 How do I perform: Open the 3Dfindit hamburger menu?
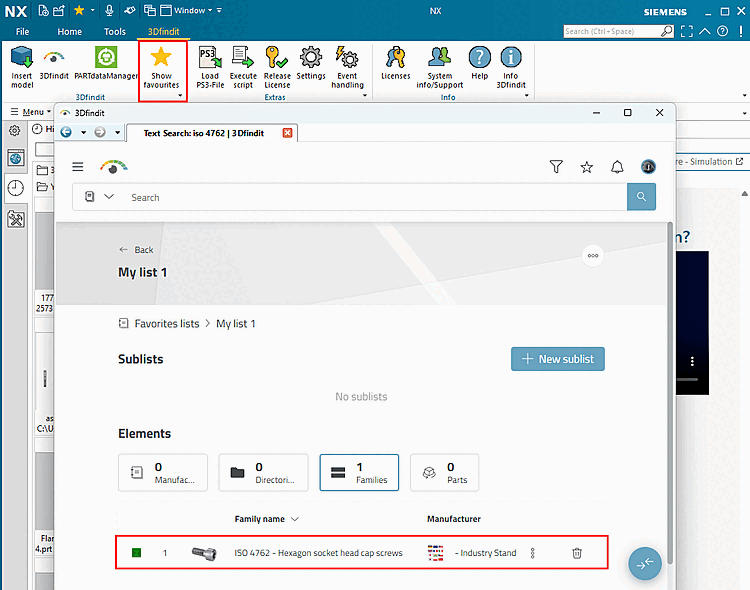coord(78,167)
